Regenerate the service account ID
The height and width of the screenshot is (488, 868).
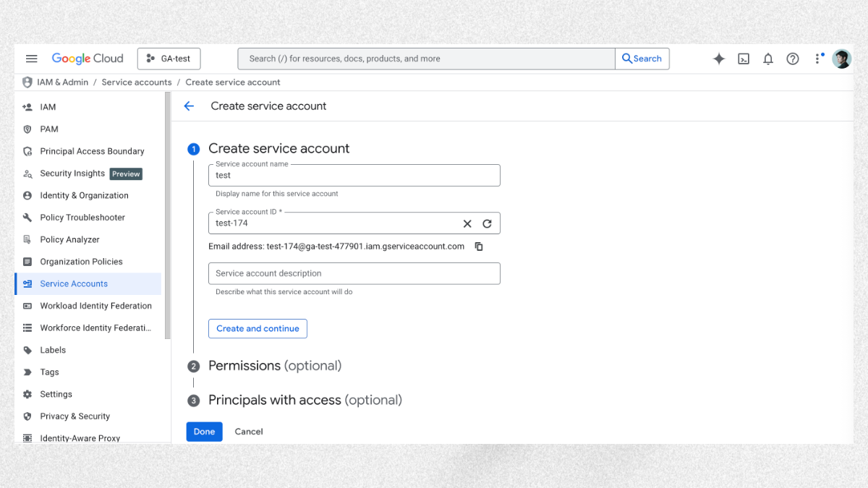click(x=487, y=223)
